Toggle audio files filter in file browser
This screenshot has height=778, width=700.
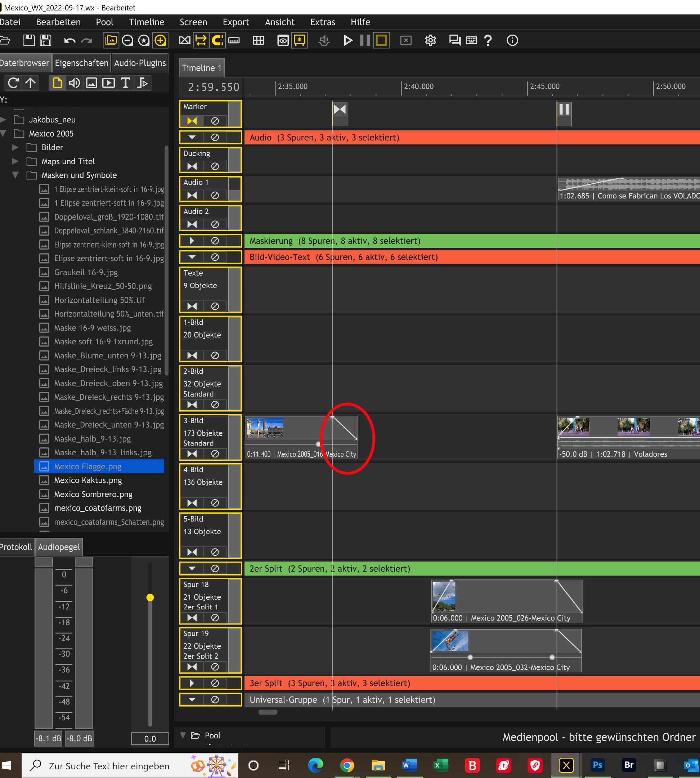74,83
